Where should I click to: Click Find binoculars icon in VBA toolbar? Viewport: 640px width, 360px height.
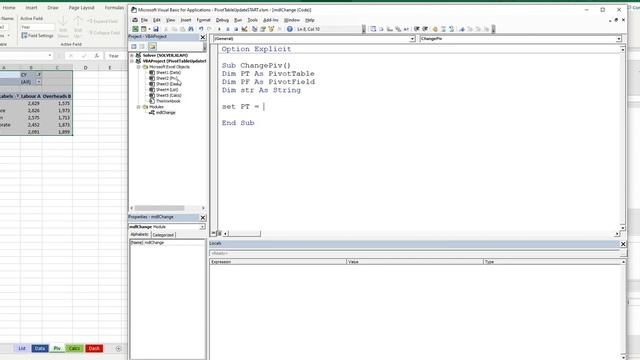click(x=191, y=29)
